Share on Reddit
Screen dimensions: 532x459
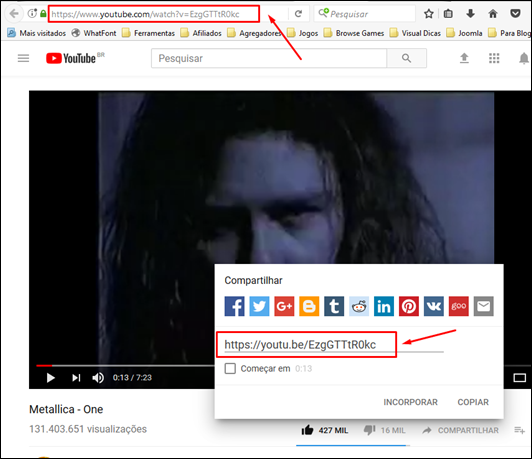coord(359,306)
